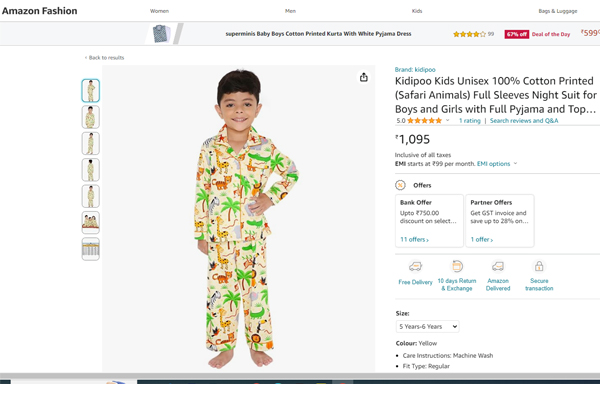This screenshot has height=400, width=600.
Task: Click the 10 days Return & Exchange icon
Action: [x=457, y=266]
